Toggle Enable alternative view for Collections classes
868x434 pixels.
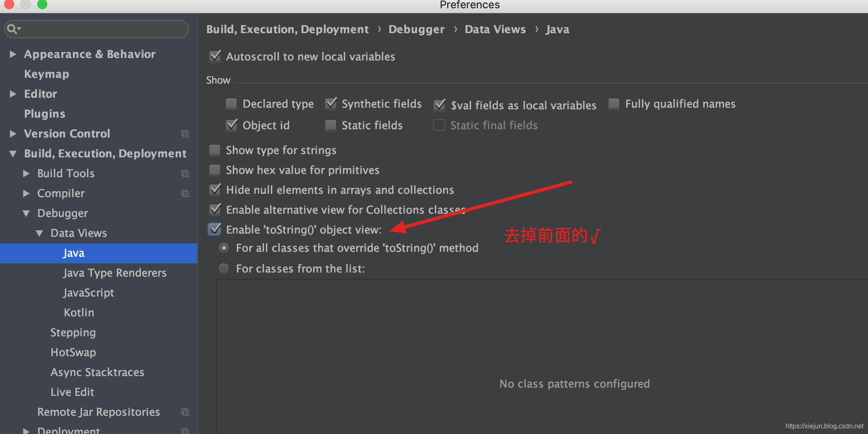pyautogui.click(x=215, y=210)
